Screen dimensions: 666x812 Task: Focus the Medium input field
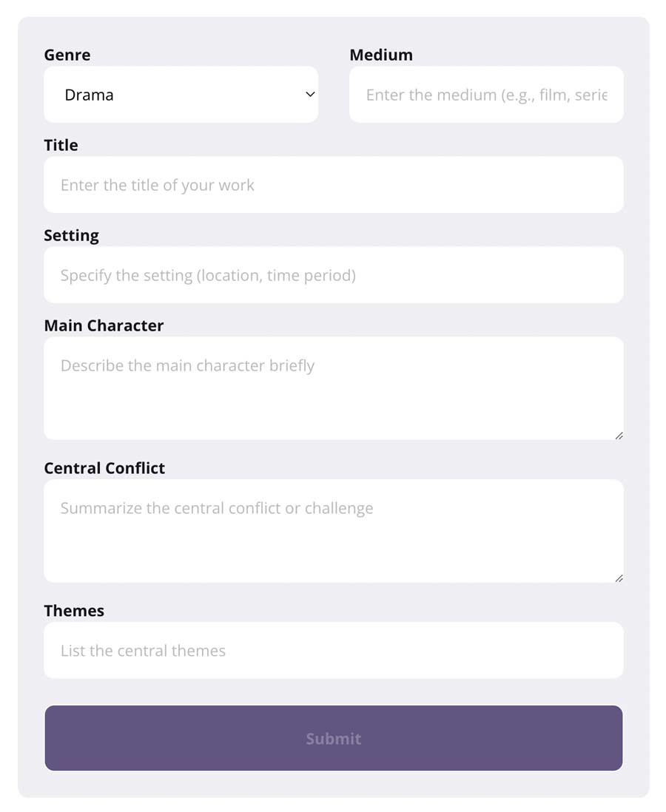485,95
